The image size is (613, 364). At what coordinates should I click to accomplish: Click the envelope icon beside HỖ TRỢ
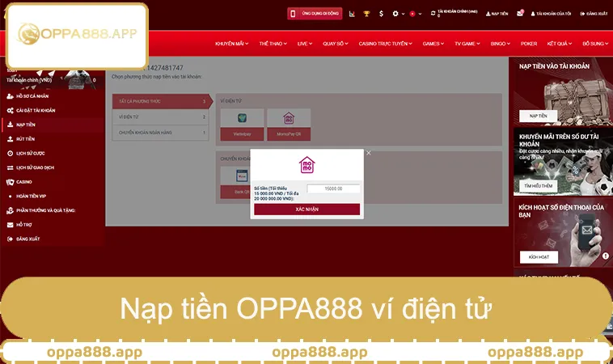[11, 225]
